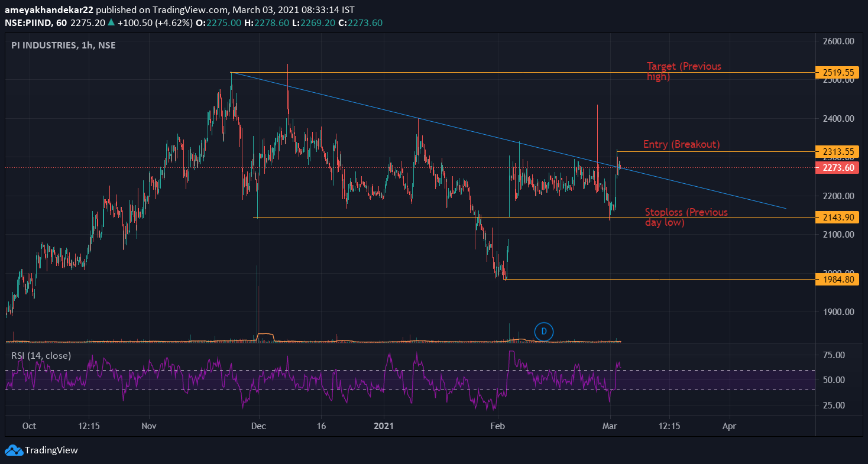Click the 'H:2278.60' high value in header
This screenshot has height=464, width=868.
266,22
